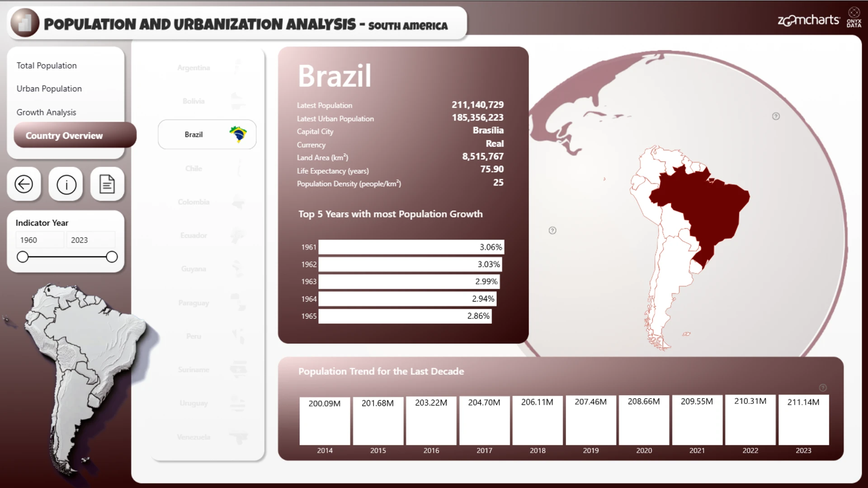Click the 2021 population bar 209.55M

point(697,420)
